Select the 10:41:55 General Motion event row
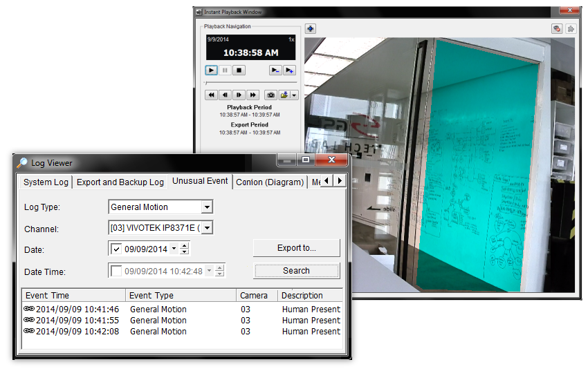 pos(158,321)
